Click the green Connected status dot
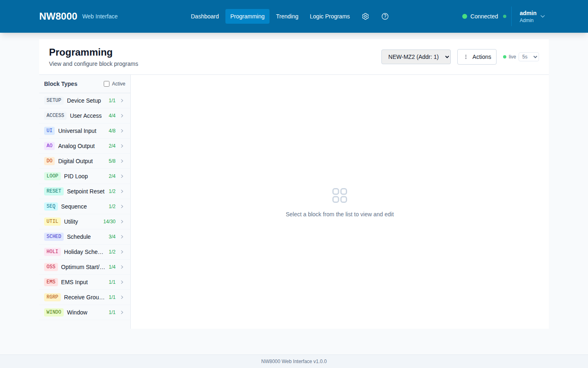This screenshot has height=368, width=588. coord(465,16)
